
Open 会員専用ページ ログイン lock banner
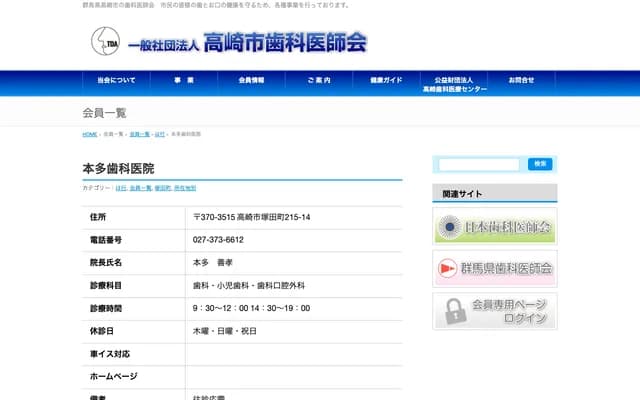[494, 311]
